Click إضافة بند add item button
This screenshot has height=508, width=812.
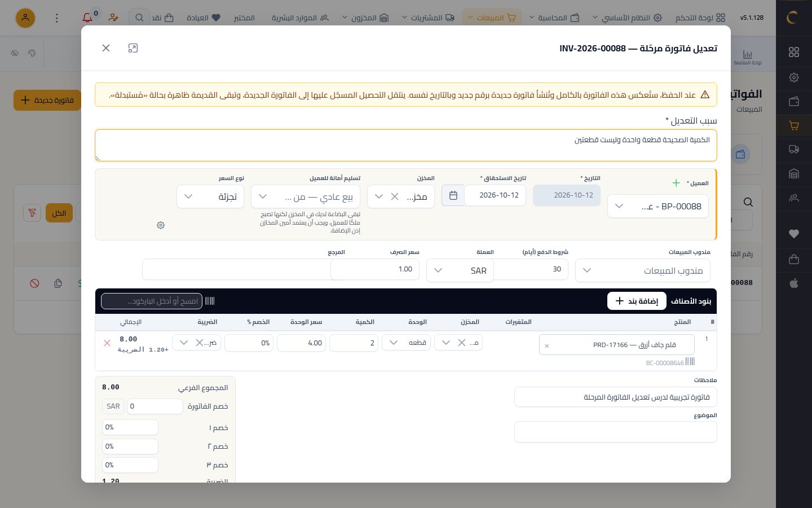(x=637, y=301)
